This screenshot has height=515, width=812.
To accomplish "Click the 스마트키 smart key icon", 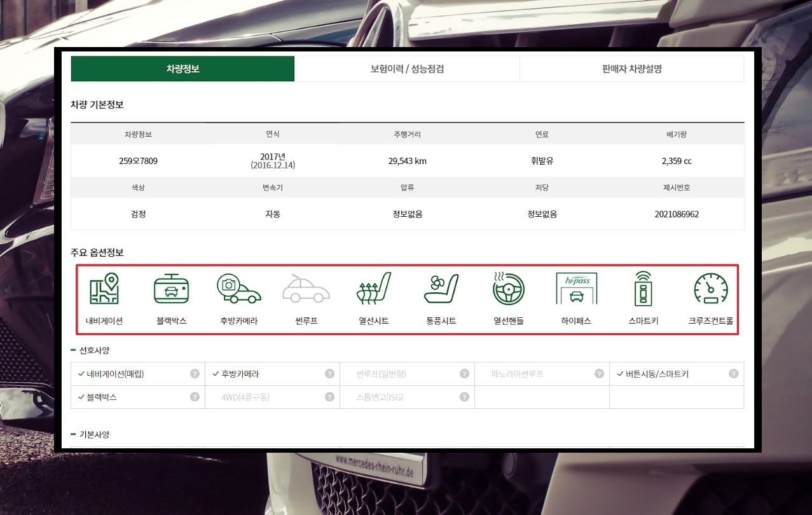I will (x=643, y=289).
